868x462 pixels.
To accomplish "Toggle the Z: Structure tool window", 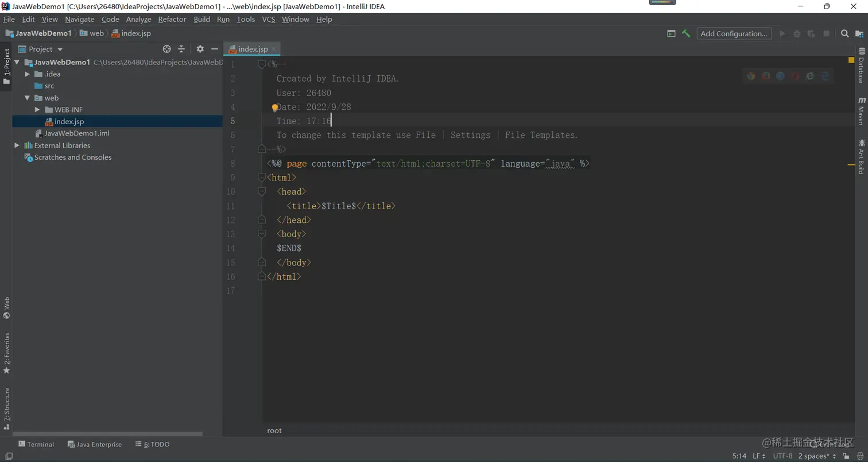I will (6, 409).
